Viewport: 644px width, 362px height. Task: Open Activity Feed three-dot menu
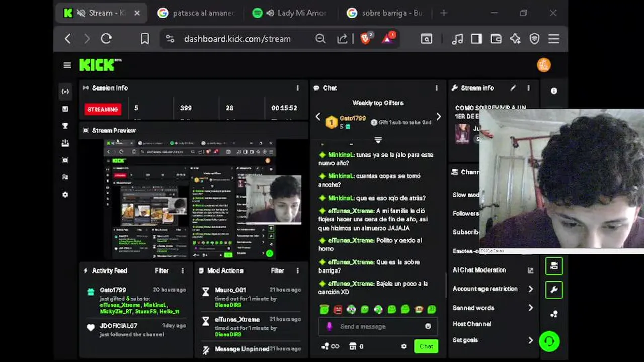[x=183, y=270]
